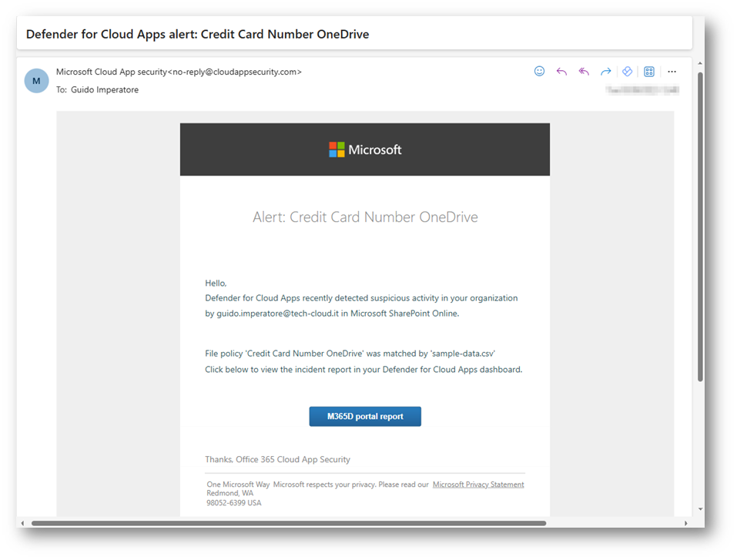Image resolution: width=737 pixels, height=560 pixels.
Task: Click the Apps grid icon
Action: [x=649, y=72]
